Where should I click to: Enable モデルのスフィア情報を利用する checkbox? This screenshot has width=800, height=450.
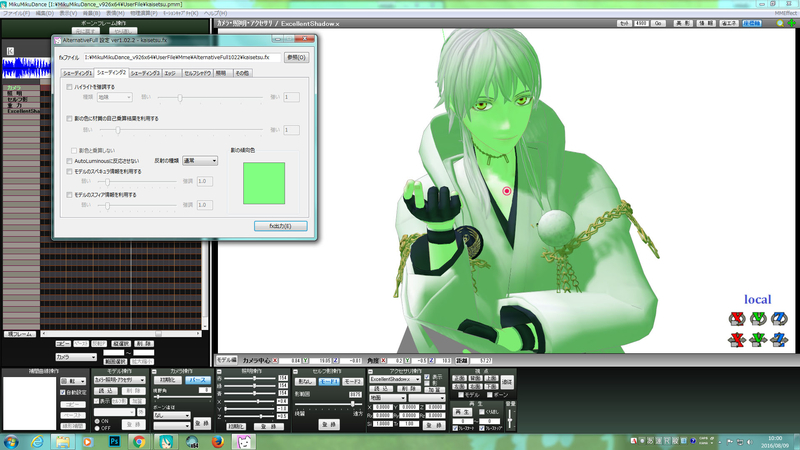coord(69,195)
